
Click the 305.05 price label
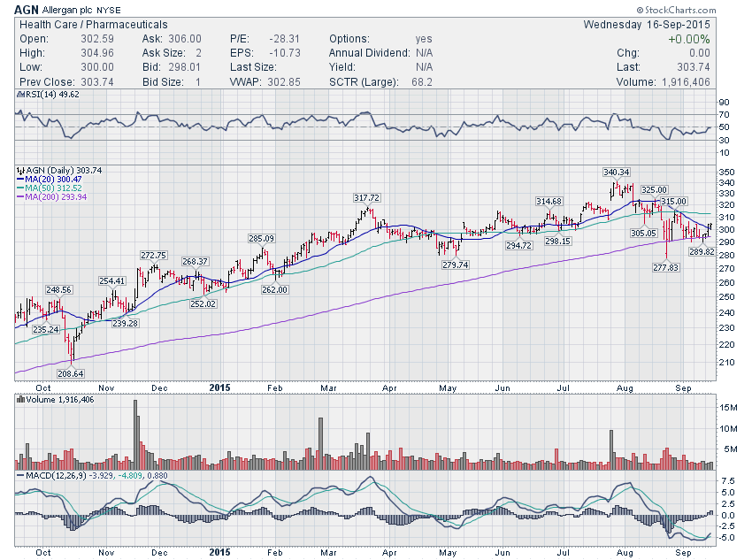tap(643, 233)
